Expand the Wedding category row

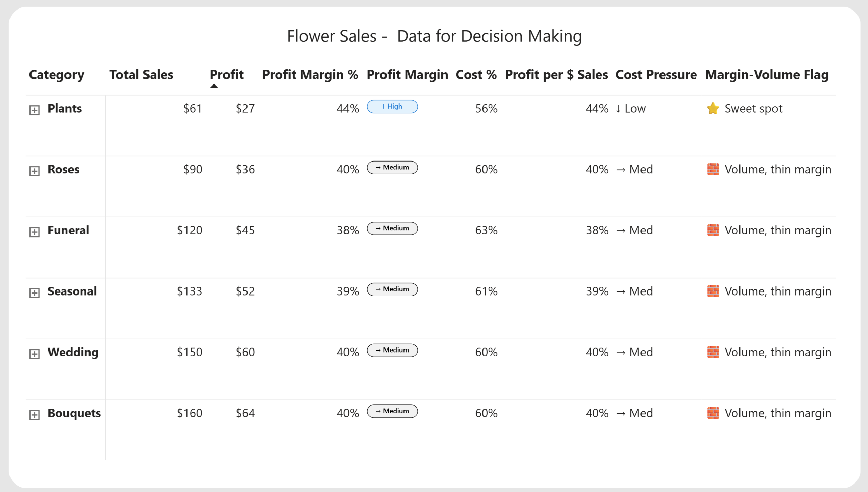click(34, 354)
